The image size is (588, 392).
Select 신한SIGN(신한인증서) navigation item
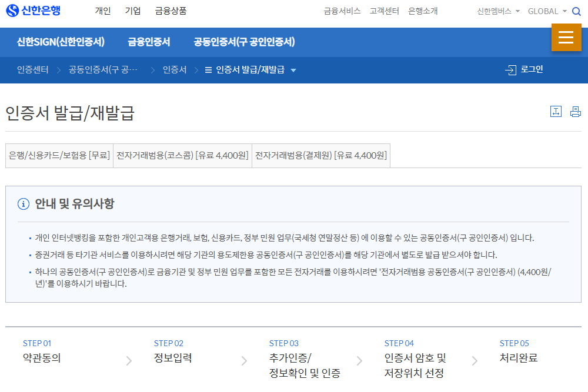(x=61, y=42)
